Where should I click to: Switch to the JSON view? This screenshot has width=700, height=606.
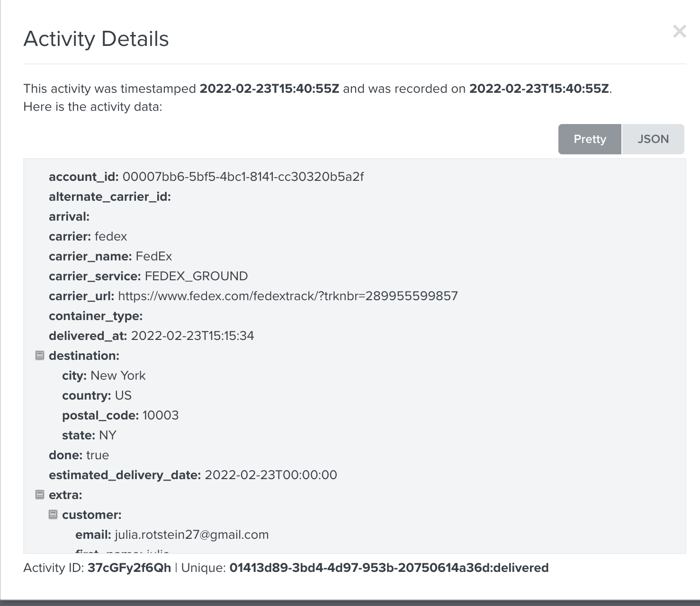pyautogui.click(x=653, y=139)
